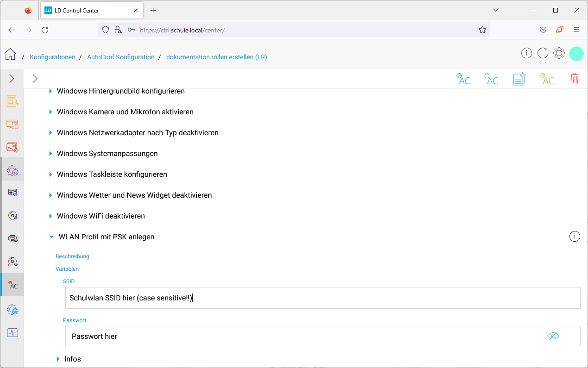Open sidebar purple gear configurations icon
The width and height of the screenshot is (588, 368).
click(x=12, y=170)
